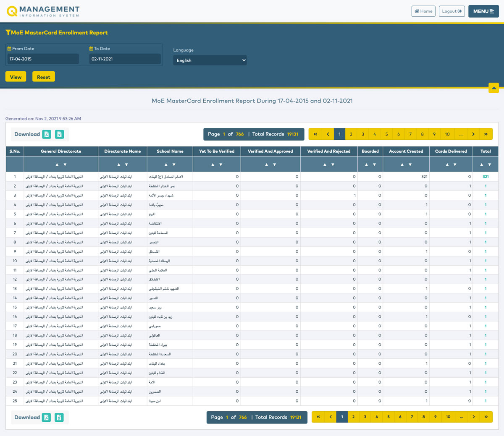
Task: Sort General Directorate column ascending
Action: pos(57,164)
